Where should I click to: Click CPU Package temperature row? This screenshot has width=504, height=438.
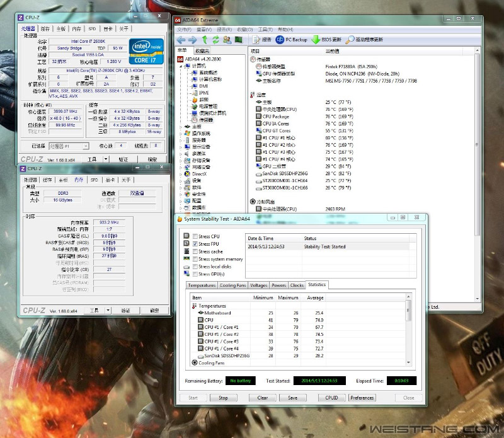(x=304, y=117)
